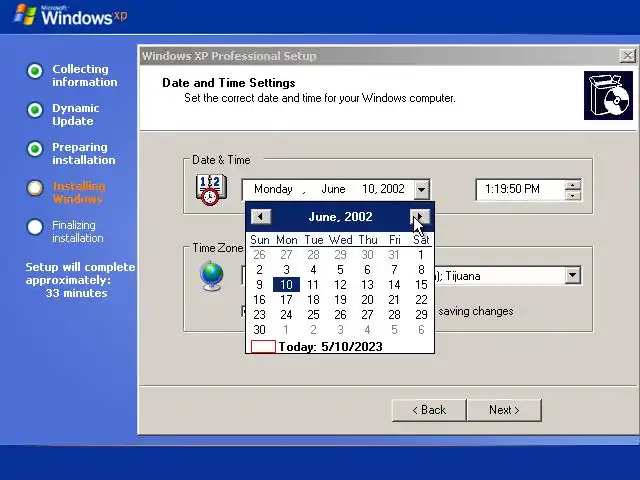Pick June 14 in the calendar

(394, 284)
